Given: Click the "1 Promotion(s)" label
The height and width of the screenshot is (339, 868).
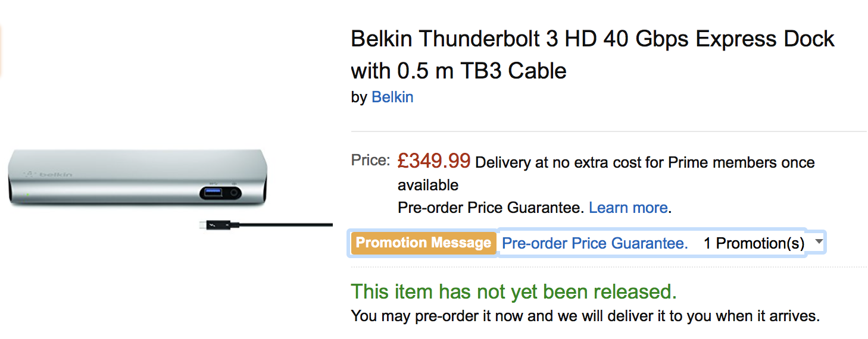Looking at the screenshot, I should 754,243.
